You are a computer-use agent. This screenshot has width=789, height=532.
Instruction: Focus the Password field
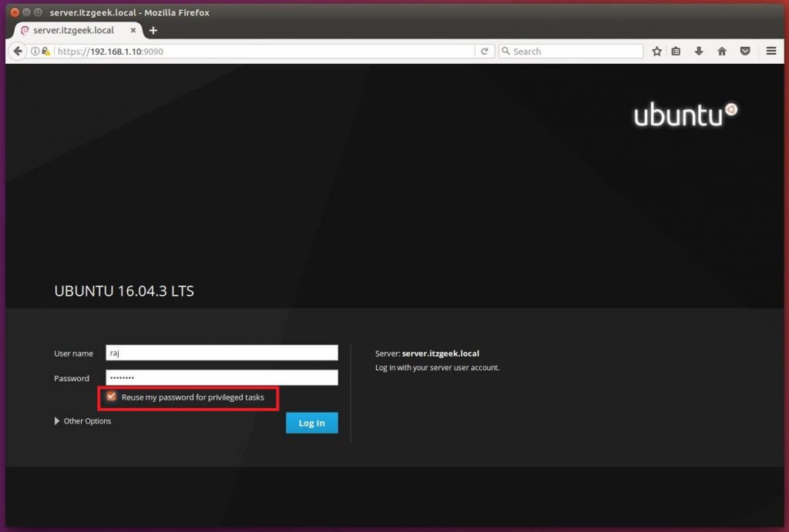pyautogui.click(x=222, y=377)
